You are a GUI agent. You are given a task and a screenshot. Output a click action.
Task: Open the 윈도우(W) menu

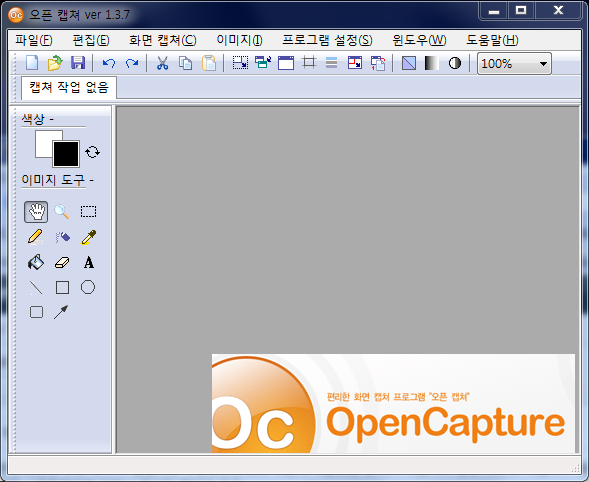(419, 40)
